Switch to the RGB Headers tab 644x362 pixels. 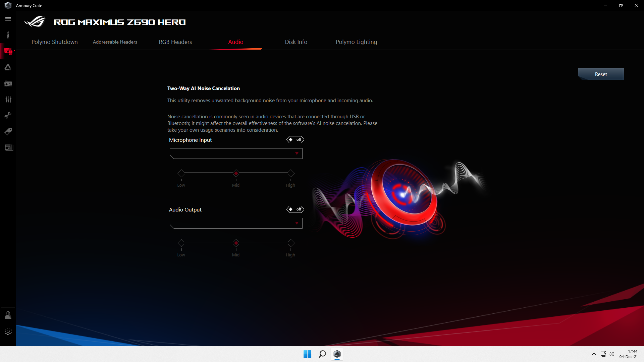(x=175, y=42)
